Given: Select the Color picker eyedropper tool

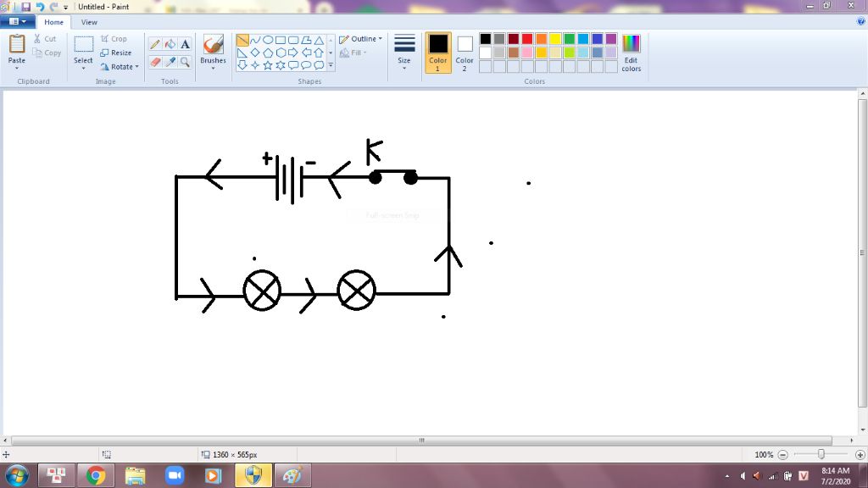Looking at the screenshot, I should click(170, 62).
